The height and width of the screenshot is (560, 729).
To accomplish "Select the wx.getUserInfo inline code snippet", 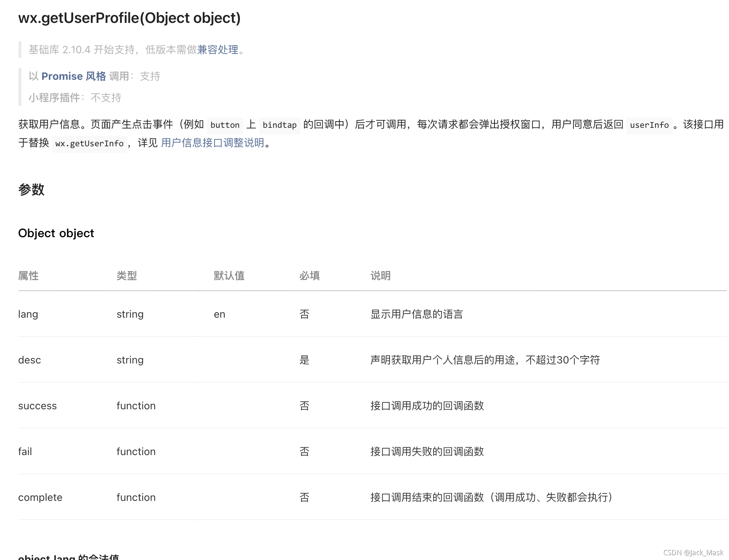I will [x=89, y=144].
